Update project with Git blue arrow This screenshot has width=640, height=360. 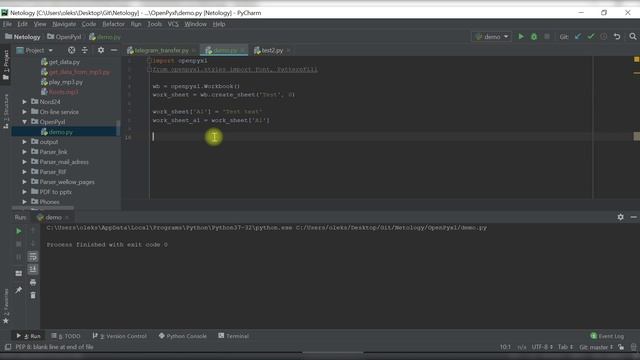578,37
